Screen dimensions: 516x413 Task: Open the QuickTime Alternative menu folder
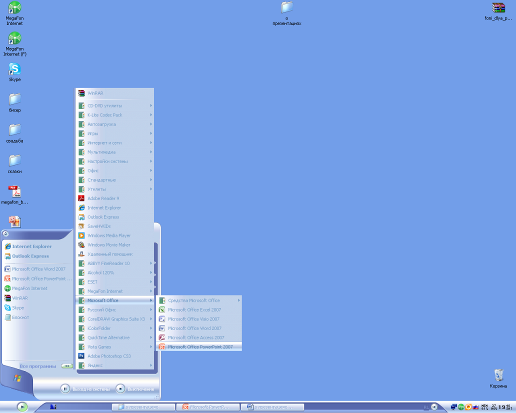pyautogui.click(x=115, y=338)
